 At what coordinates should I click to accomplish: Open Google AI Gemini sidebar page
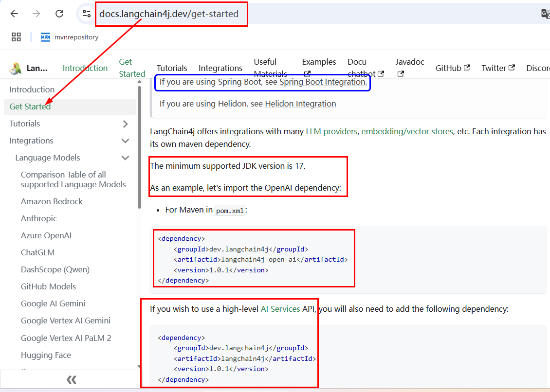click(53, 303)
